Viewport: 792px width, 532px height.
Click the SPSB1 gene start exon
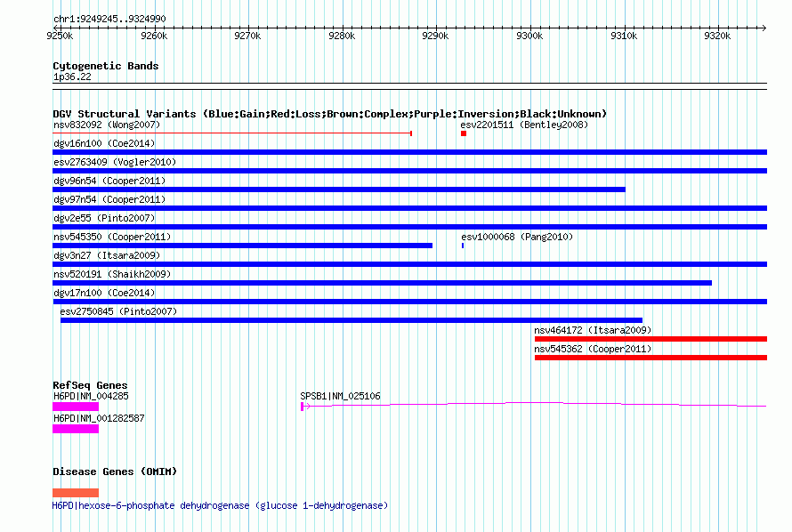pyautogui.click(x=303, y=406)
